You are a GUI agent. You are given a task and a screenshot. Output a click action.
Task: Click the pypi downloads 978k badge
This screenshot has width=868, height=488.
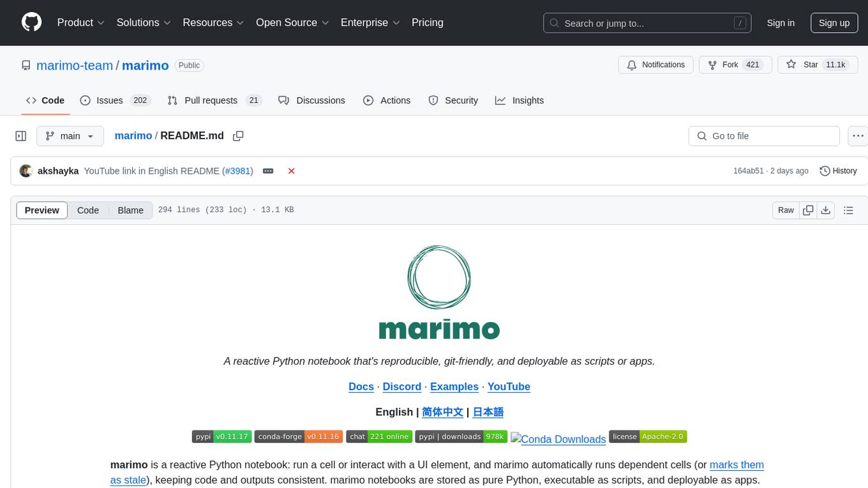461,437
